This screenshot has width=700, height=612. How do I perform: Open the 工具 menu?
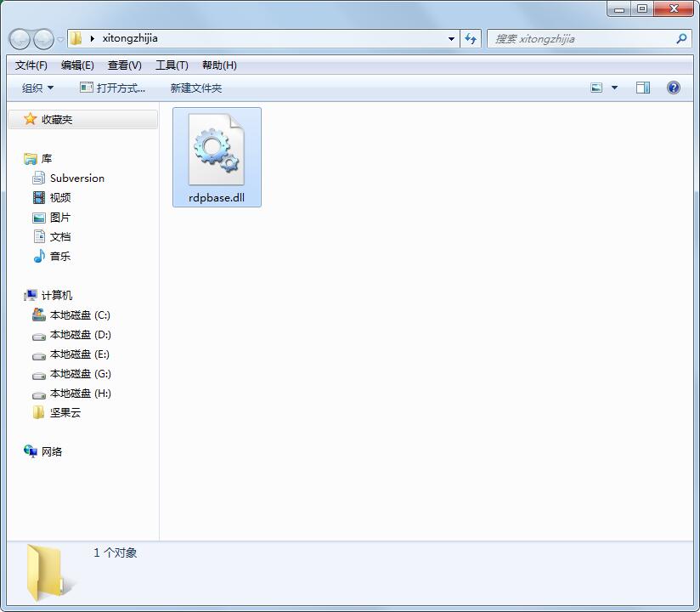pos(172,65)
